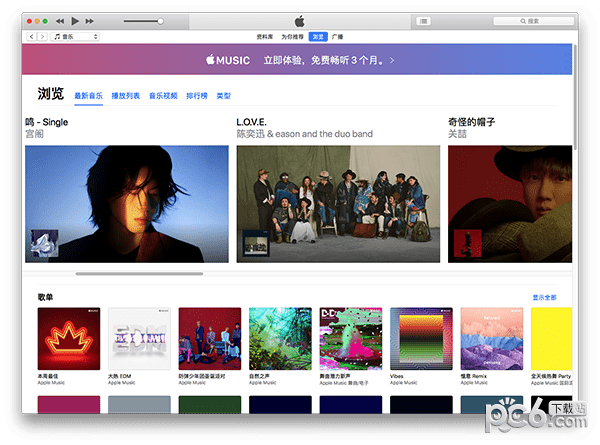Open the 自然之声 playlist cover
The image size is (600, 445).
280,339
